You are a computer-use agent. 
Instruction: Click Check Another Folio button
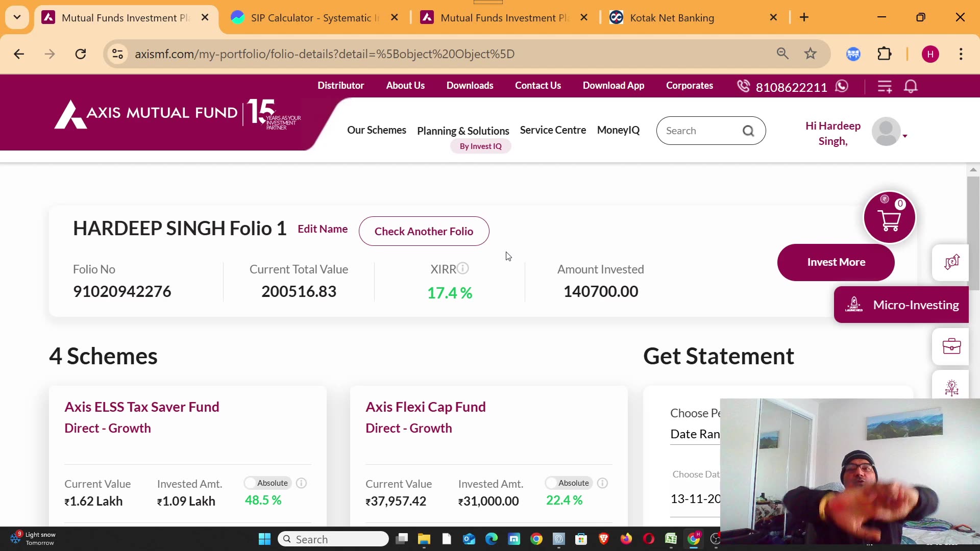coord(424,231)
